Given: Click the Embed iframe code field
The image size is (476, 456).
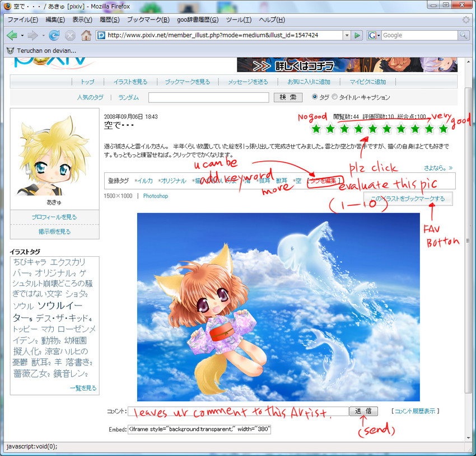Looking at the screenshot, I should coord(199,429).
